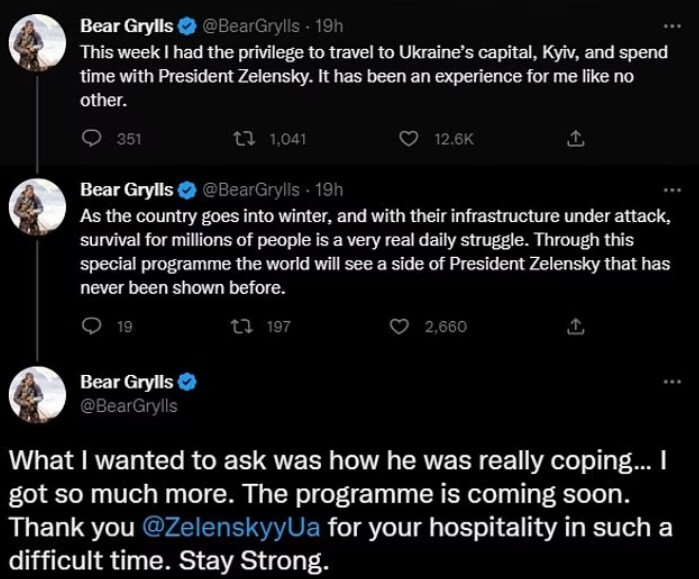
Task: Open the second tweet's 19h timestamp
Action: coord(329,189)
